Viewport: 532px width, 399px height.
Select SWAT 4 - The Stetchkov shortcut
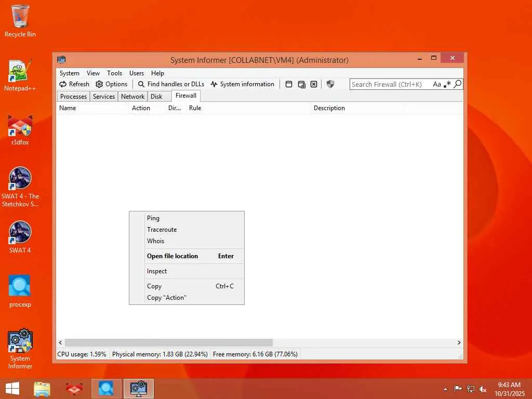[x=20, y=187]
